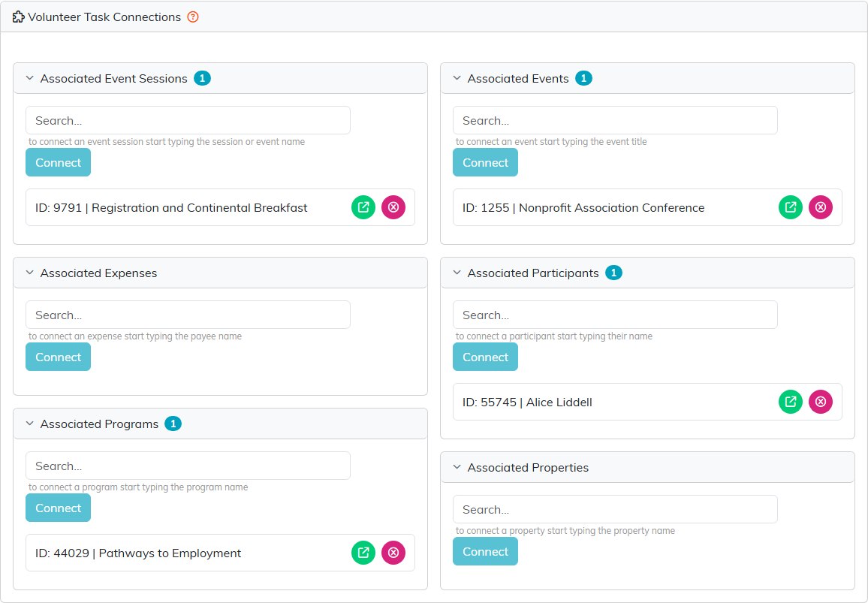Open the Nonprofit Association Conference event record

791,208
